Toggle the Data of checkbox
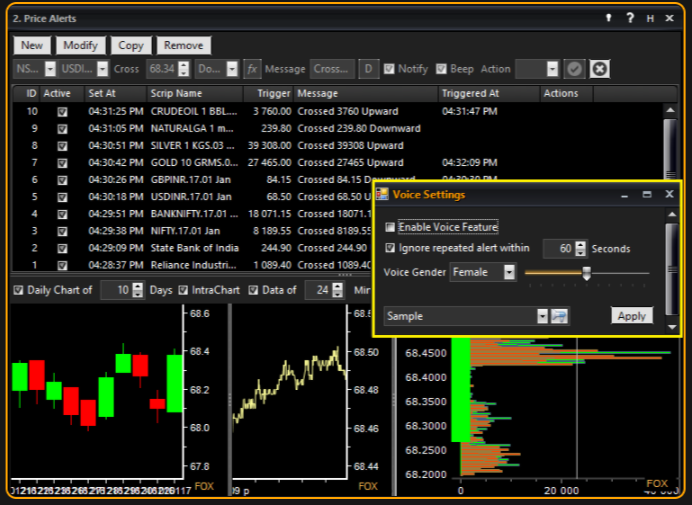Viewport: 692px width, 505px height. 253,290
